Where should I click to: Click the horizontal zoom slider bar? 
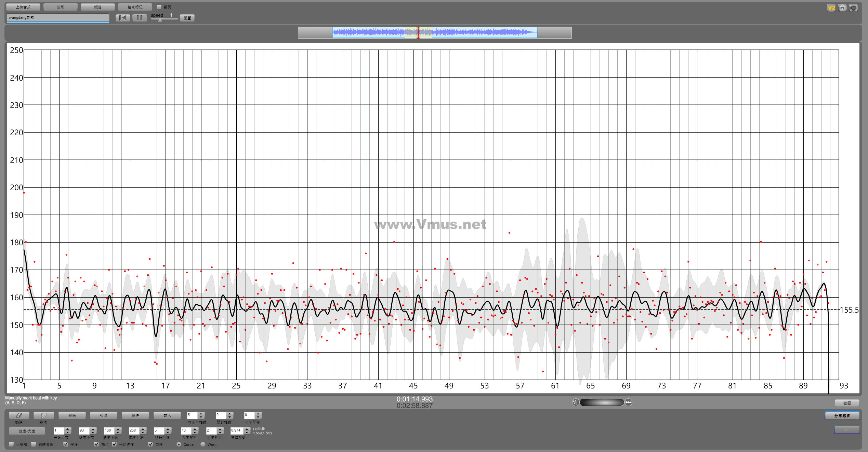(x=602, y=402)
